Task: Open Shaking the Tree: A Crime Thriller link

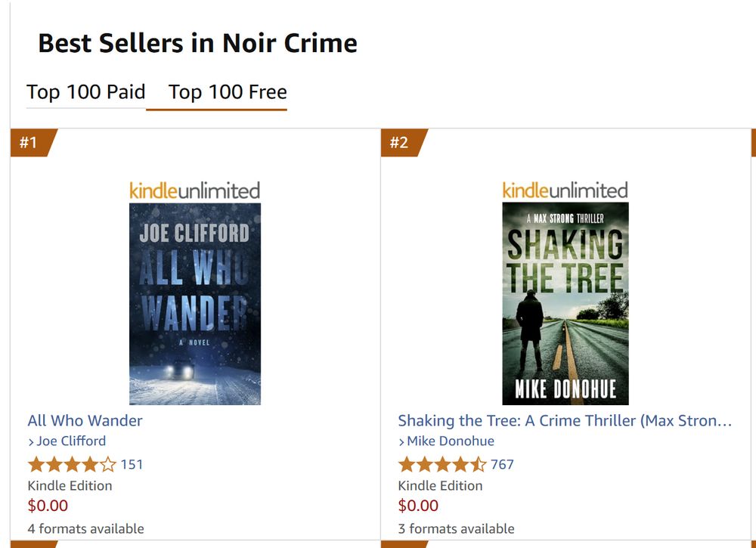Action: [x=565, y=420]
